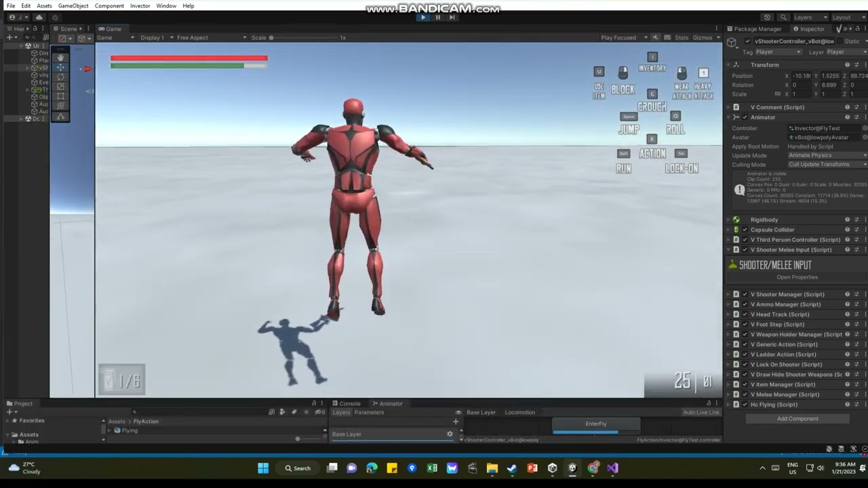
Task: Toggle Capsule Collider enabled checkbox
Action: click(745, 230)
